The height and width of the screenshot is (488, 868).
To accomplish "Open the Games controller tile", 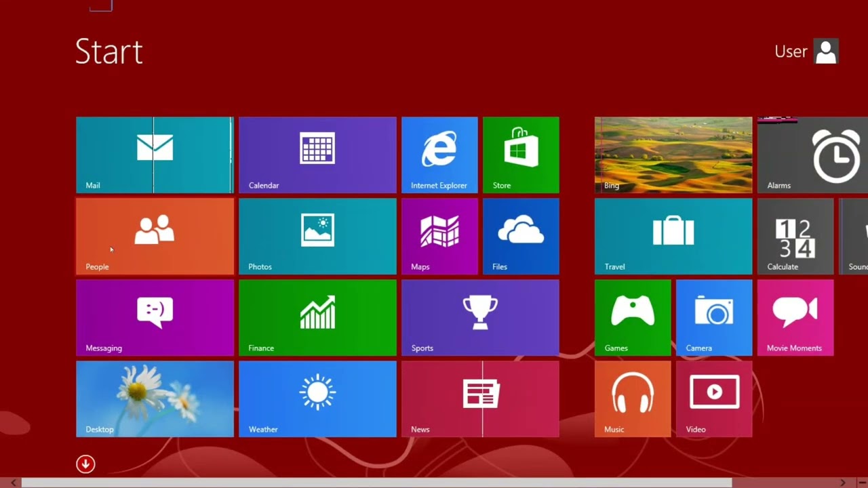I will coord(633,318).
